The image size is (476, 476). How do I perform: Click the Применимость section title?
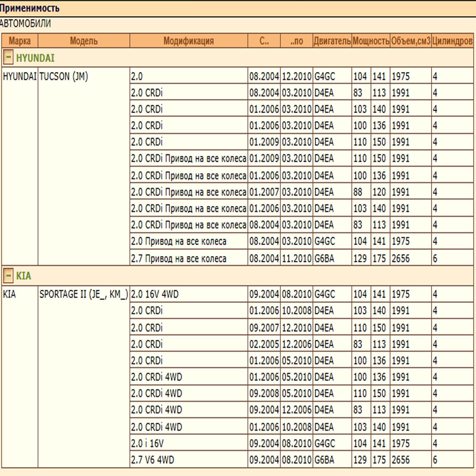click(x=30, y=8)
